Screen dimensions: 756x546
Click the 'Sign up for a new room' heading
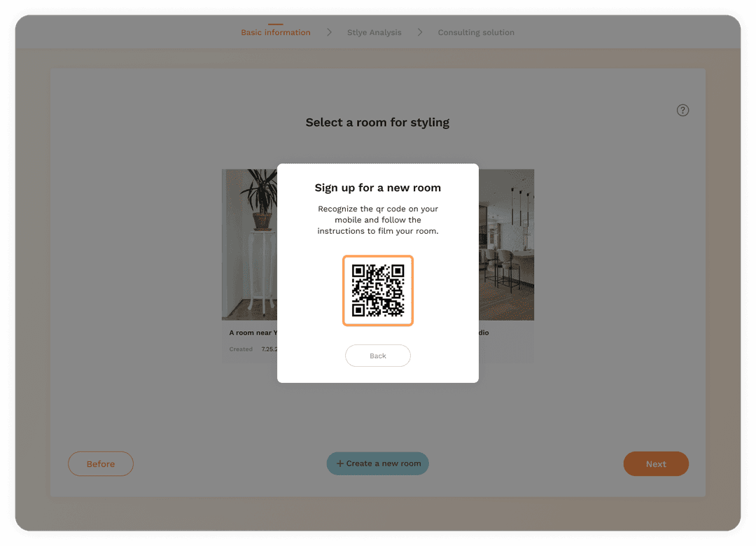click(378, 188)
